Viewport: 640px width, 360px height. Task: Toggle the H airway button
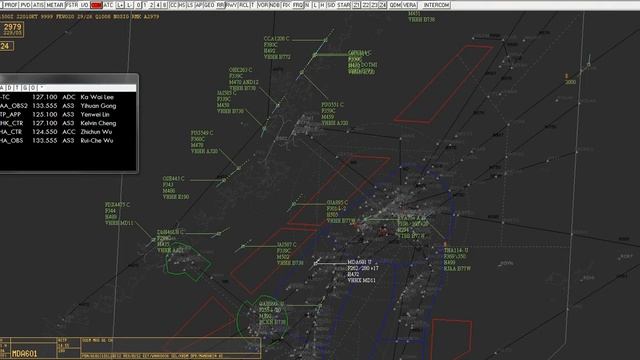322,5
